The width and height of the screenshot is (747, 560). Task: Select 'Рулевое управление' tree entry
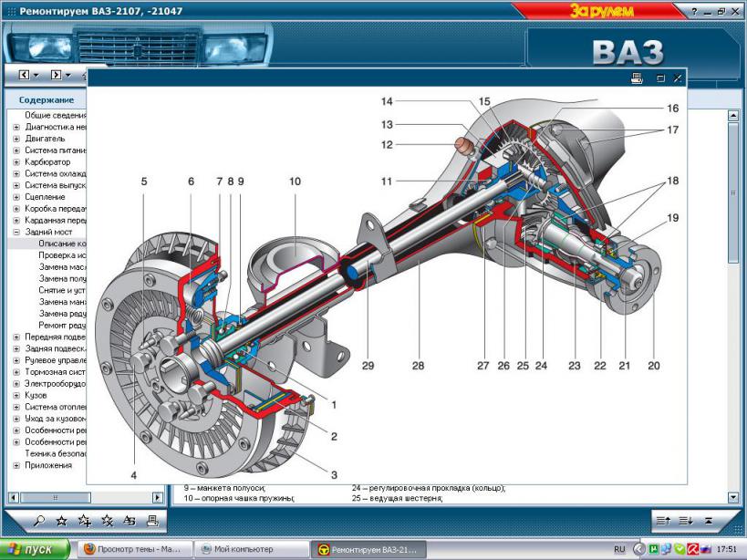pos(56,360)
